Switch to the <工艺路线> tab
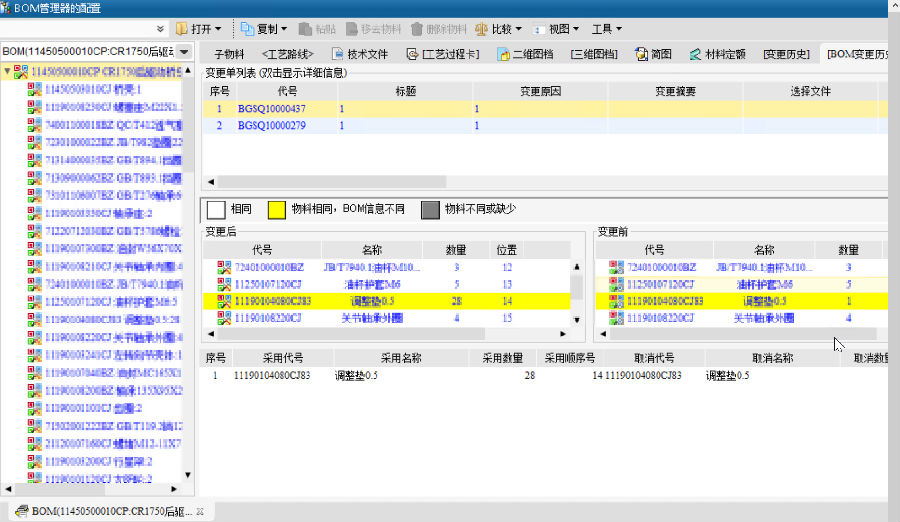This screenshot has height=522, width=900. [x=288, y=54]
